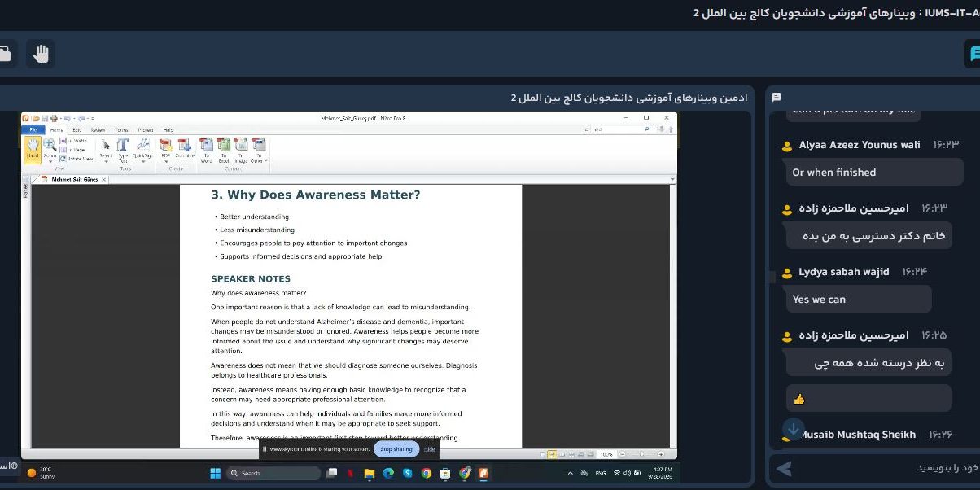Screen dimensions: 980x490
Task: Open the Windows Start menu
Action: click(216, 473)
